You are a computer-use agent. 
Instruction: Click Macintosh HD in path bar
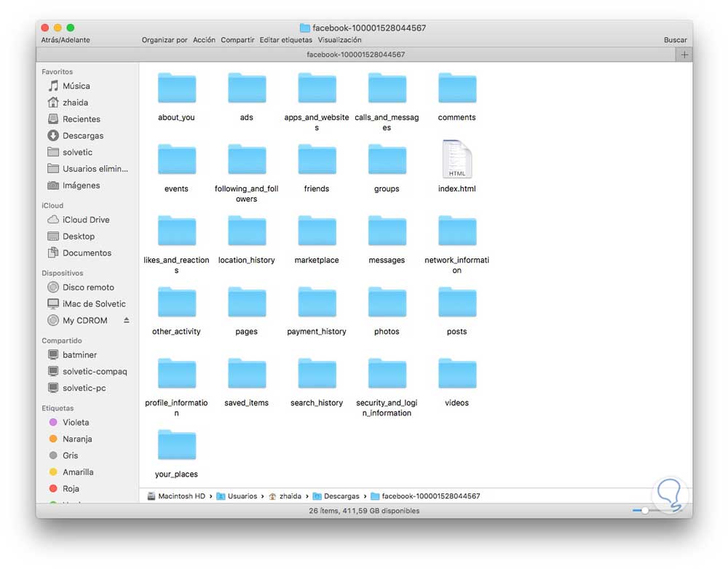pyautogui.click(x=176, y=496)
